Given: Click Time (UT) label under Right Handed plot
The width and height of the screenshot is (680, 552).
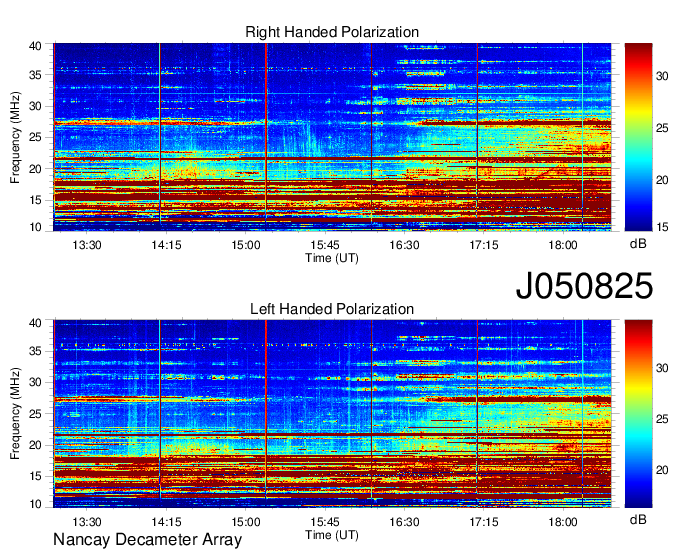Looking at the screenshot, I should pos(332,258).
